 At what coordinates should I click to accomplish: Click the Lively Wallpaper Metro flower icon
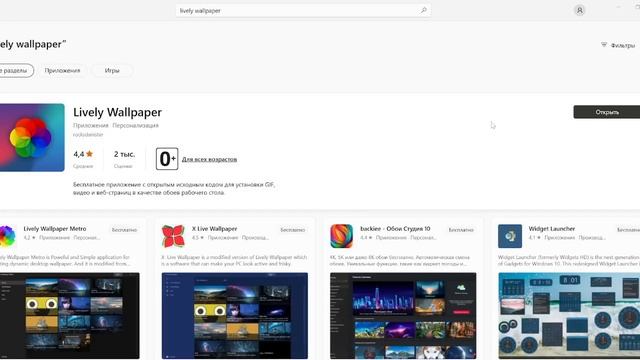coord(7,236)
